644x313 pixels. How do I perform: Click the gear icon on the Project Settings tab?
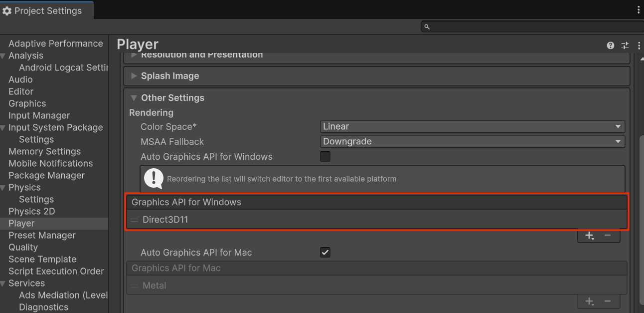7,10
